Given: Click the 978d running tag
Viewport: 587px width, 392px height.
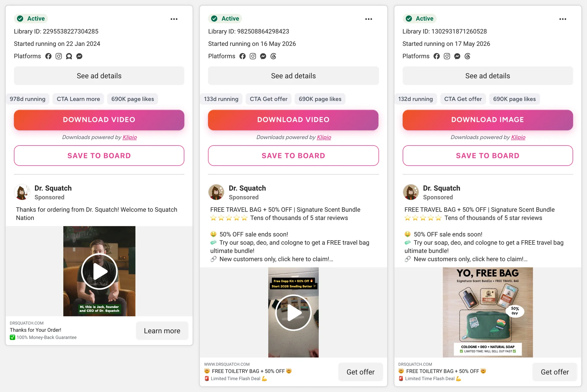Looking at the screenshot, I should click(x=28, y=99).
